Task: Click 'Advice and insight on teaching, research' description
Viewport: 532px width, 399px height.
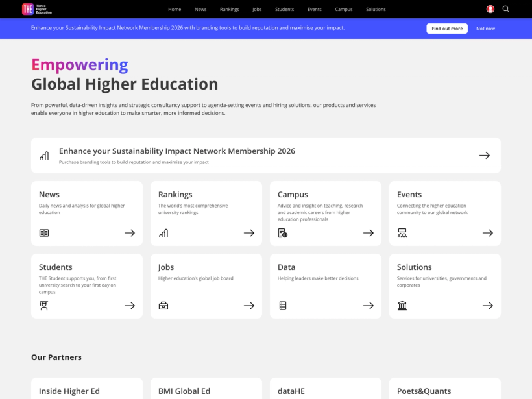Action: [x=320, y=212]
